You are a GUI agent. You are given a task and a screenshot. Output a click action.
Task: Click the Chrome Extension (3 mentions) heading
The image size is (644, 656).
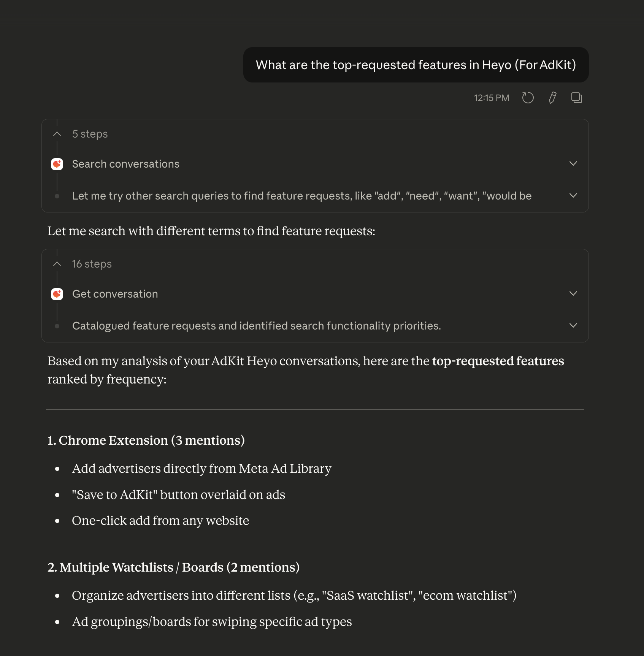146,441
